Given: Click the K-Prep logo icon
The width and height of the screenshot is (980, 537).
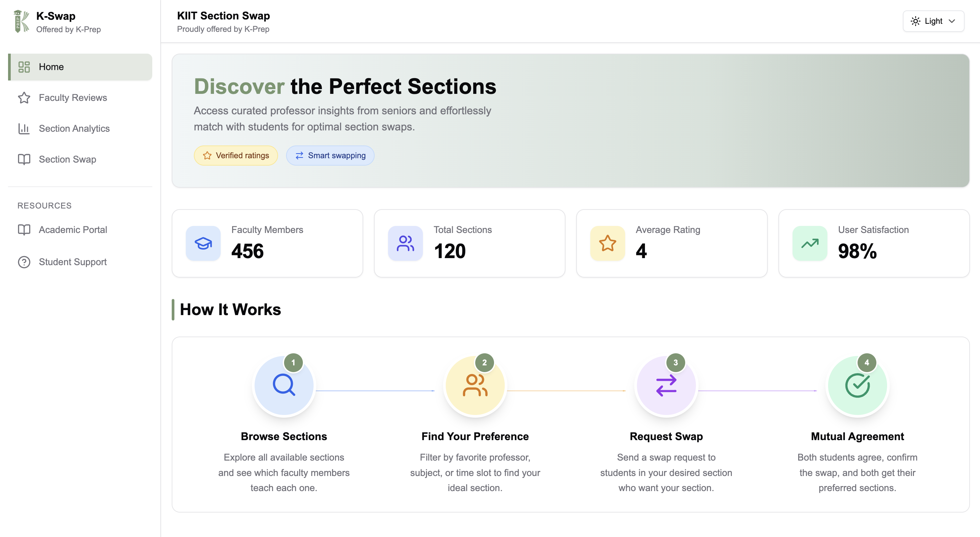Looking at the screenshot, I should [21, 22].
